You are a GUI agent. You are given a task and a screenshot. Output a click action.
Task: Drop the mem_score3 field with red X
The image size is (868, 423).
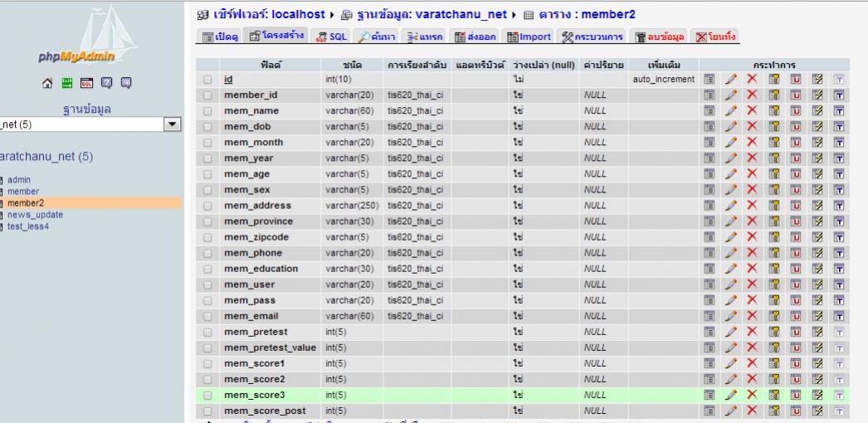coord(751,395)
